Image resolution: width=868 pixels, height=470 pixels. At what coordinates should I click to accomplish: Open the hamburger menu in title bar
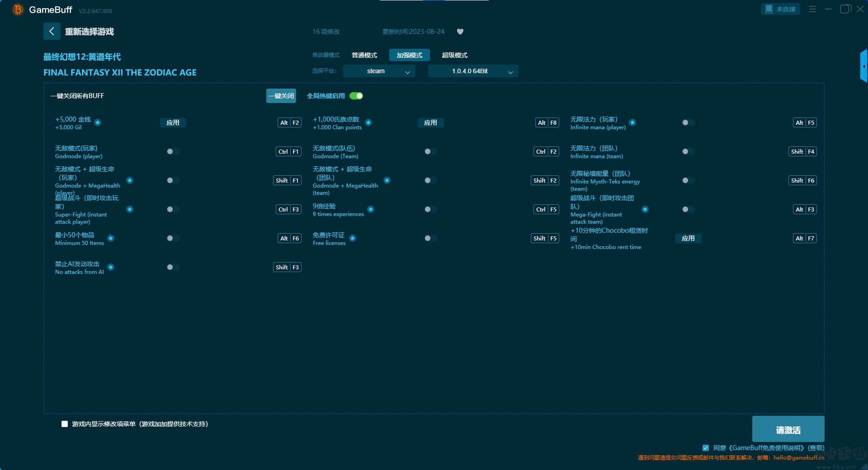tap(812, 9)
